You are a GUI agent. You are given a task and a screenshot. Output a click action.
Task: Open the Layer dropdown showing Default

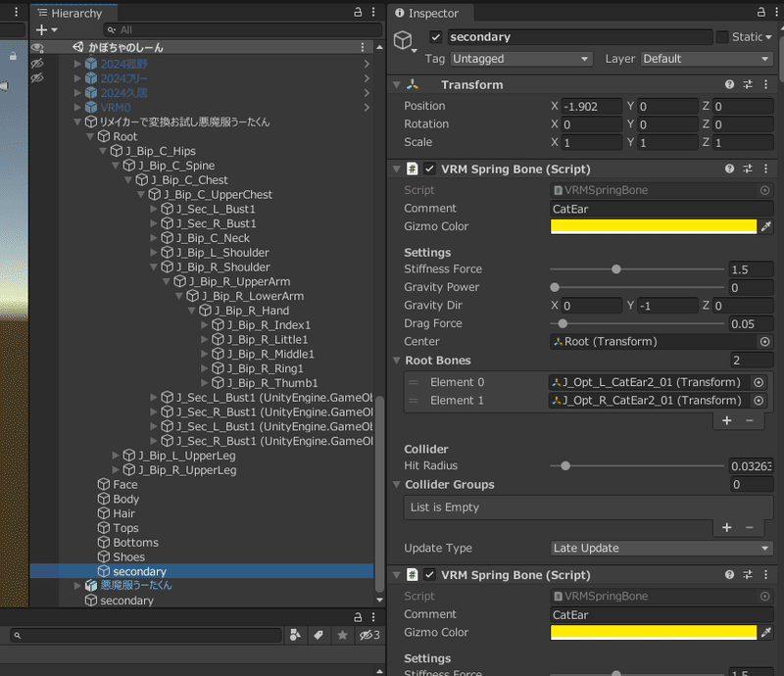pyautogui.click(x=706, y=59)
